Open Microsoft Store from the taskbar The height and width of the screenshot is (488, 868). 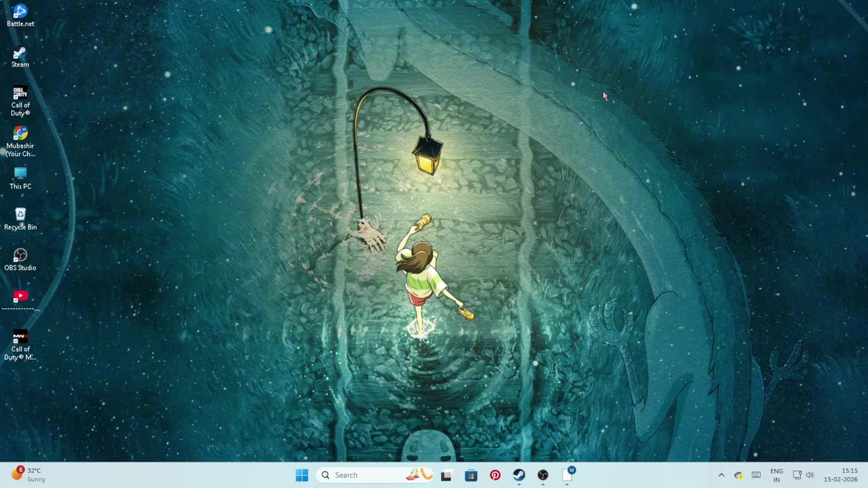pos(471,475)
